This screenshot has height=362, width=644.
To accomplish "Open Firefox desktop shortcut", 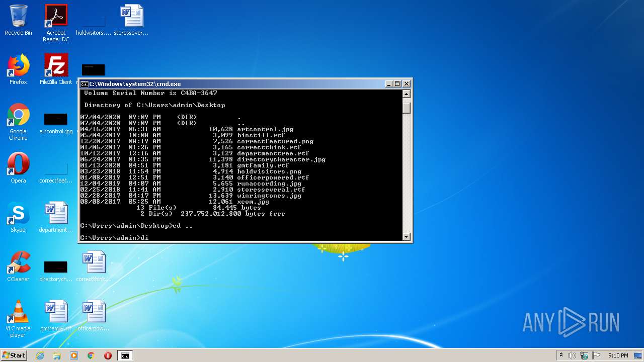I will click(18, 69).
